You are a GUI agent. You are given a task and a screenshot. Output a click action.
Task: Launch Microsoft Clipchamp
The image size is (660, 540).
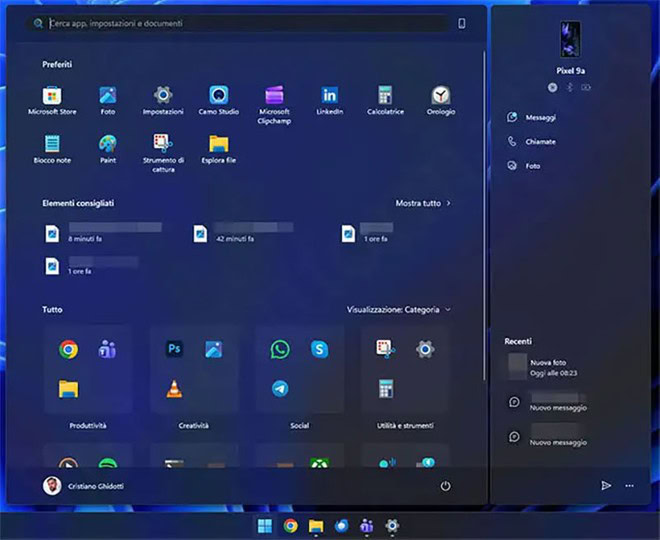(274, 105)
